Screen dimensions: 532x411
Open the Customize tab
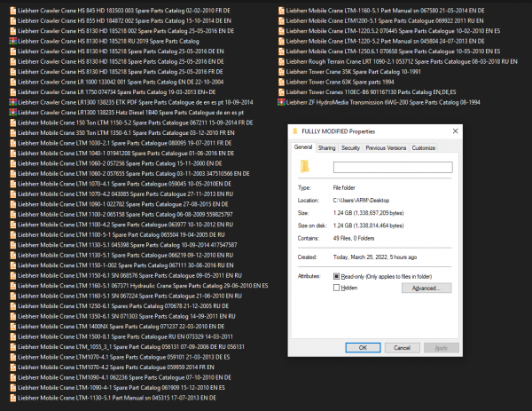[424, 147]
